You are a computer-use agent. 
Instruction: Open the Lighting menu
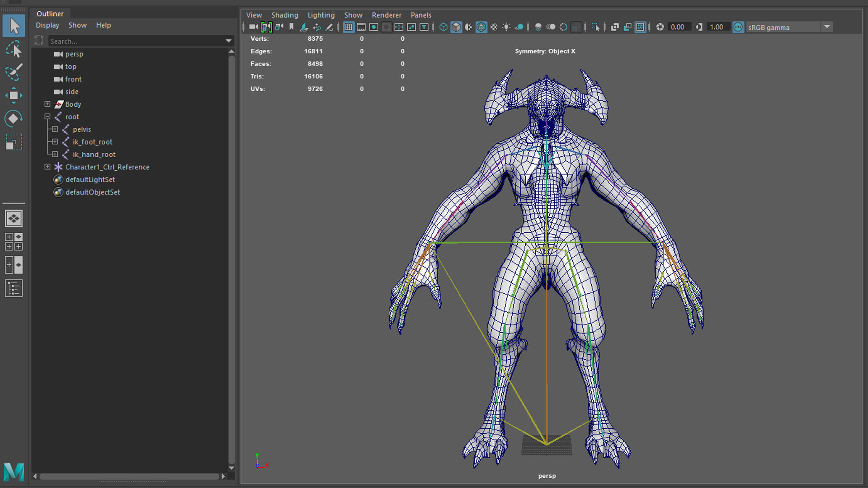pos(321,15)
